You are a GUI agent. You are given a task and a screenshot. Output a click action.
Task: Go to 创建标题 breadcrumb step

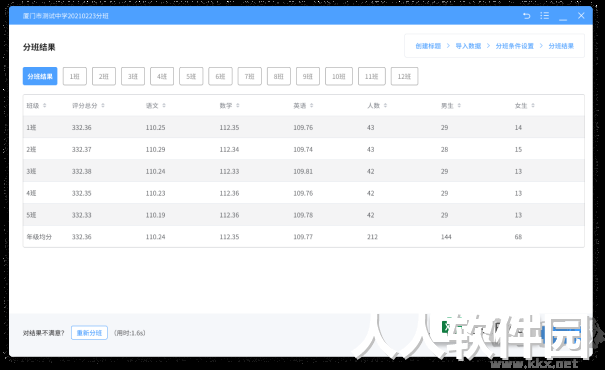tap(428, 46)
